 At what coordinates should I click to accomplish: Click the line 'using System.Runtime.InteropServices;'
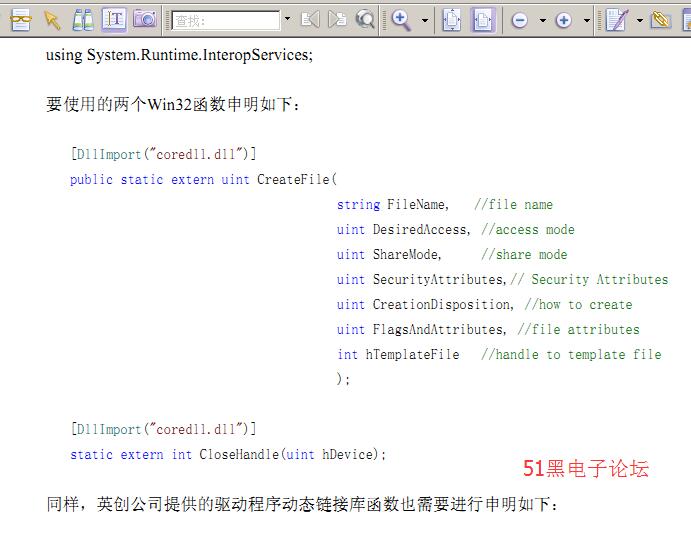[179, 55]
